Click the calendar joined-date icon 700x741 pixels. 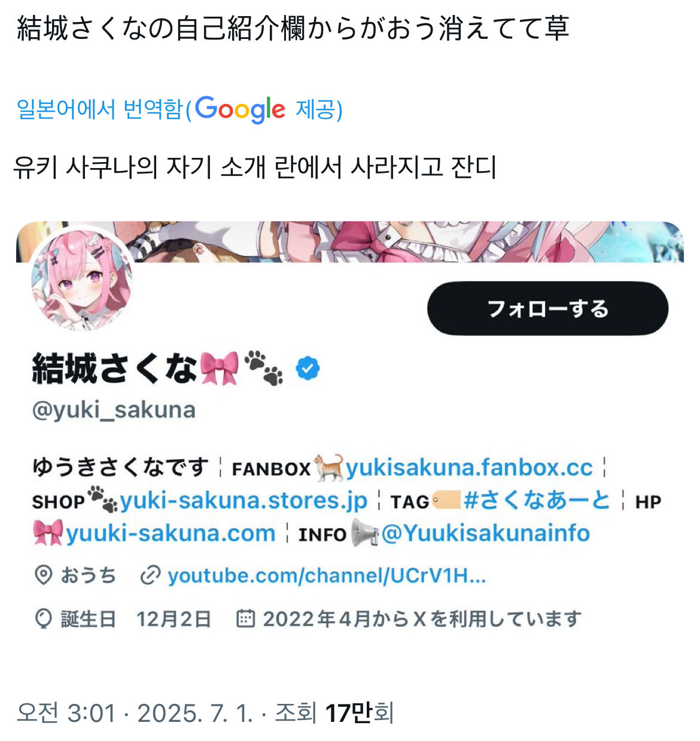pos(245,618)
